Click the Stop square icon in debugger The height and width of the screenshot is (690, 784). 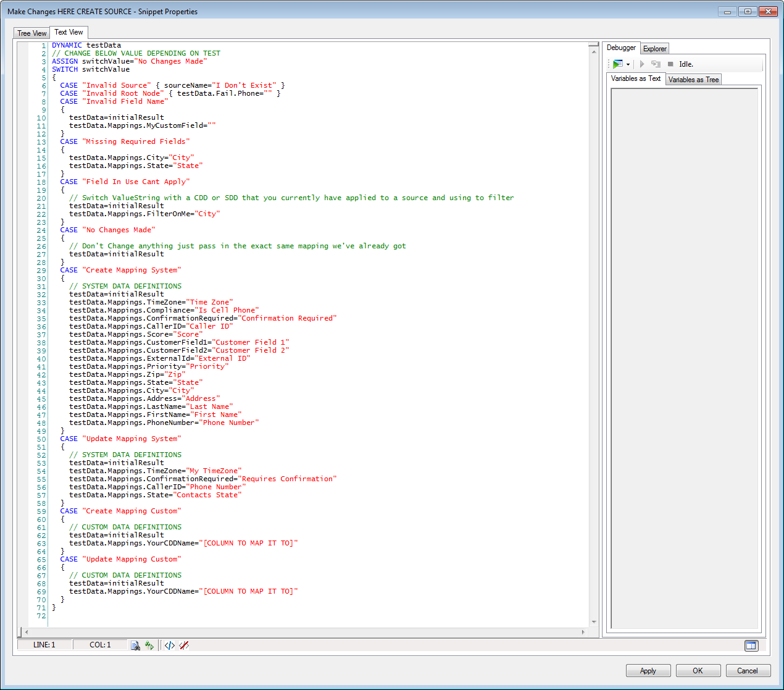[x=670, y=64]
